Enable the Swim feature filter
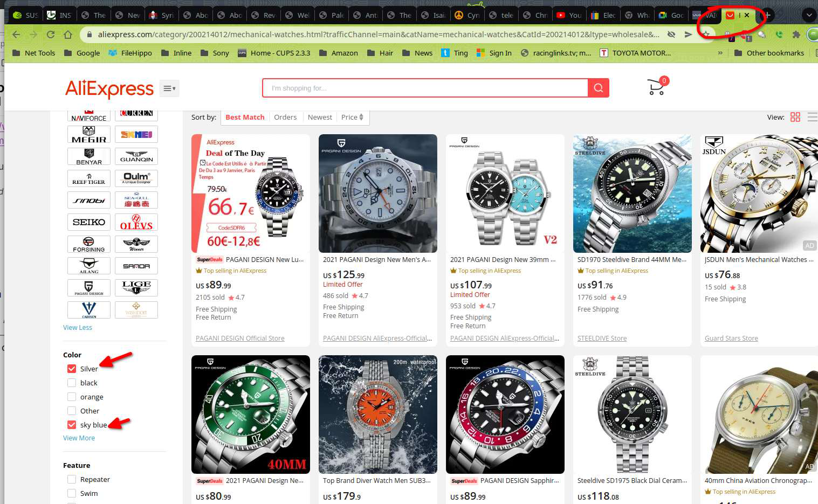The width and height of the screenshot is (818, 504). 72,493
